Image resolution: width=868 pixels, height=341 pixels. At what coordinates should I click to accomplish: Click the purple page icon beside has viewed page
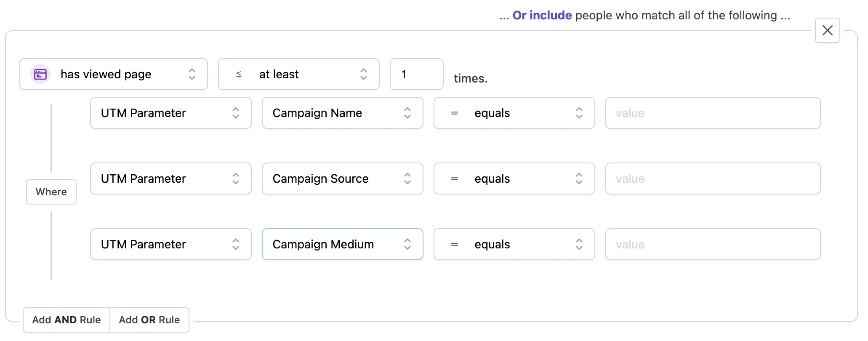point(40,75)
